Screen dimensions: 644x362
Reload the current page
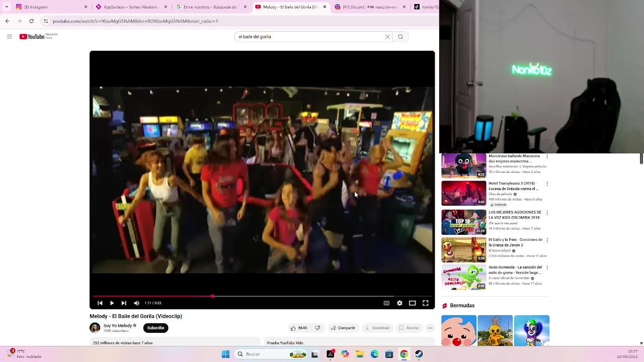(x=31, y=21)
